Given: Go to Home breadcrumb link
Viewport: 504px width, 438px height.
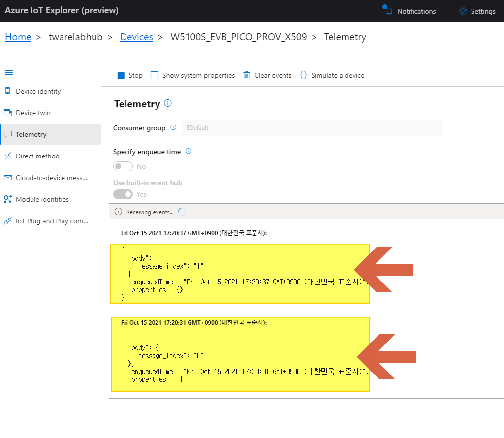Looking at the screenshot, I should tap(18, 37).
